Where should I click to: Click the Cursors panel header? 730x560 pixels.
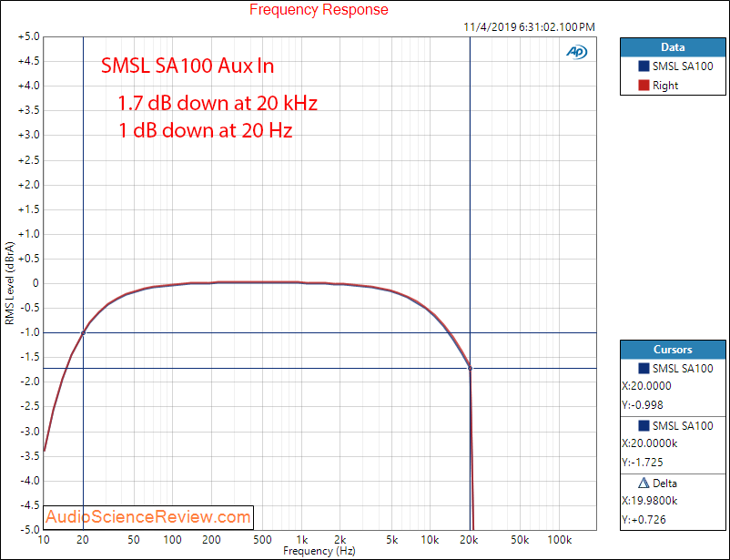tap(673, 350)
